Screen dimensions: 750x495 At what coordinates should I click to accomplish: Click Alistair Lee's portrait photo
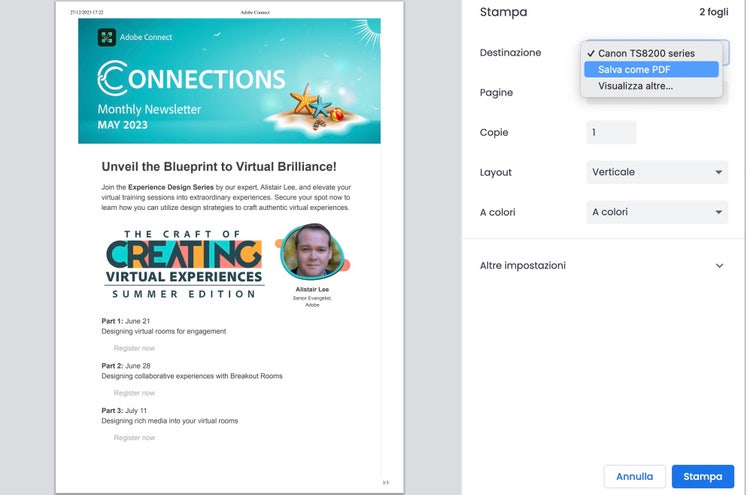[312, 251]
